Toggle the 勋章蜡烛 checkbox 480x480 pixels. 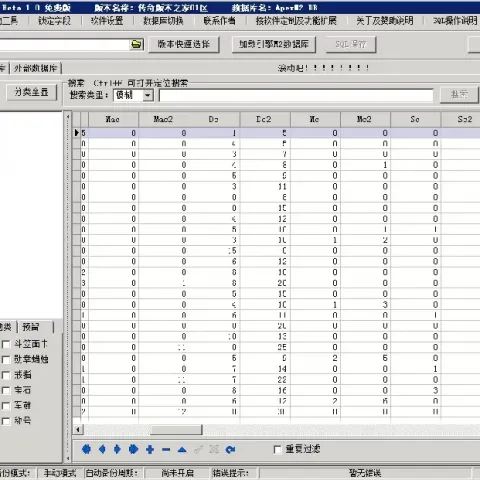6,359
